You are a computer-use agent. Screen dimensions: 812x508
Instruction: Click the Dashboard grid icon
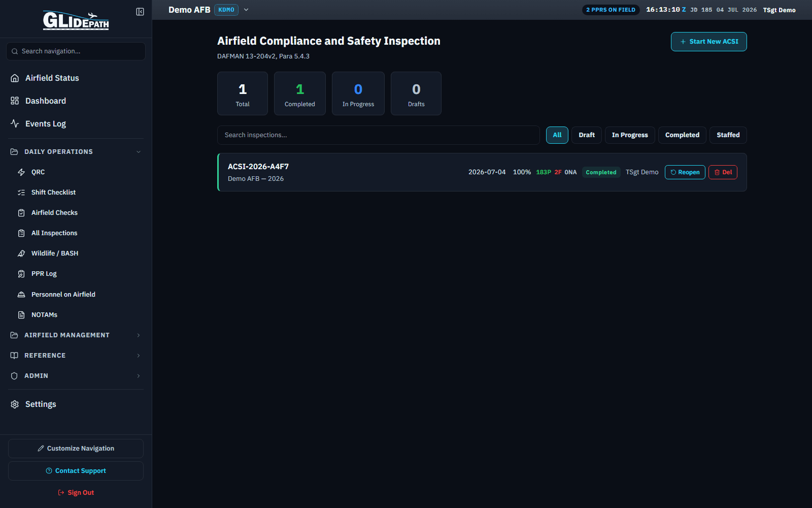coord(15,101)
